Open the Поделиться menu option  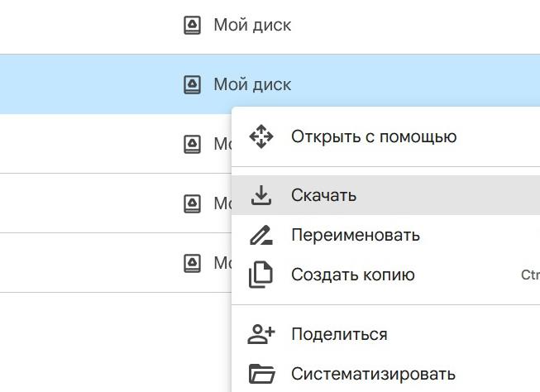tap(385, 334)
